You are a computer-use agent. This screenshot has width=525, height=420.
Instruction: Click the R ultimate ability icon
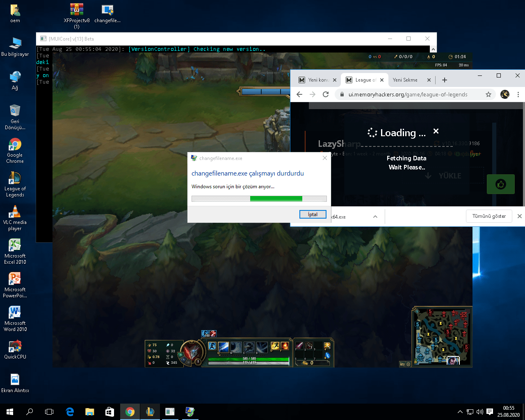pos(262,347)
